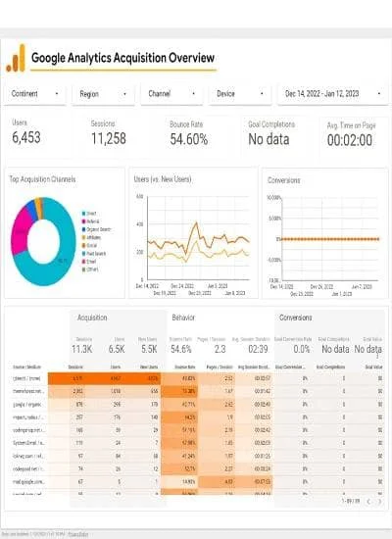Open the Region filter dropdown

point(103,94)
